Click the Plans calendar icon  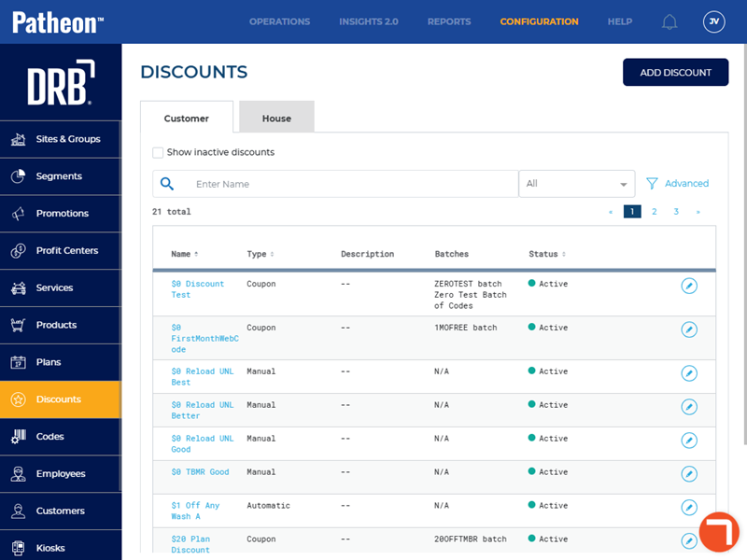(18, 362)
